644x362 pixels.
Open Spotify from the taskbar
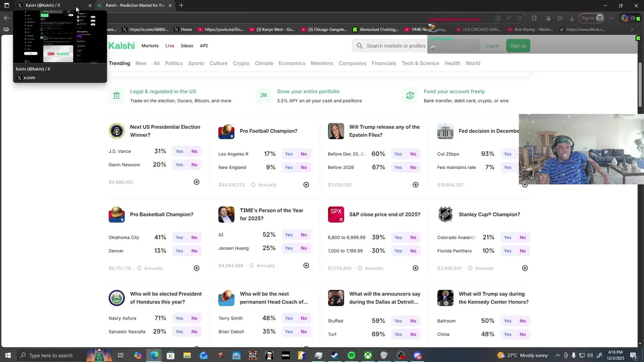(351, 355)
